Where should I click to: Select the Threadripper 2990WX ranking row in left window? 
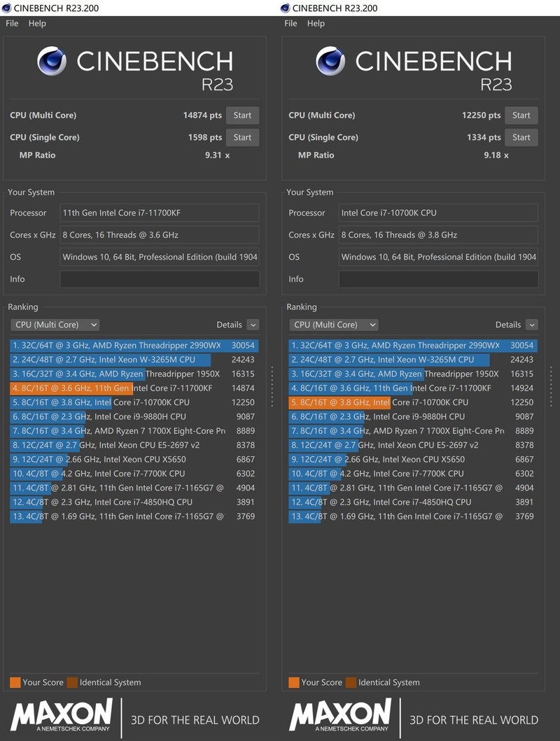coord(133,346)
